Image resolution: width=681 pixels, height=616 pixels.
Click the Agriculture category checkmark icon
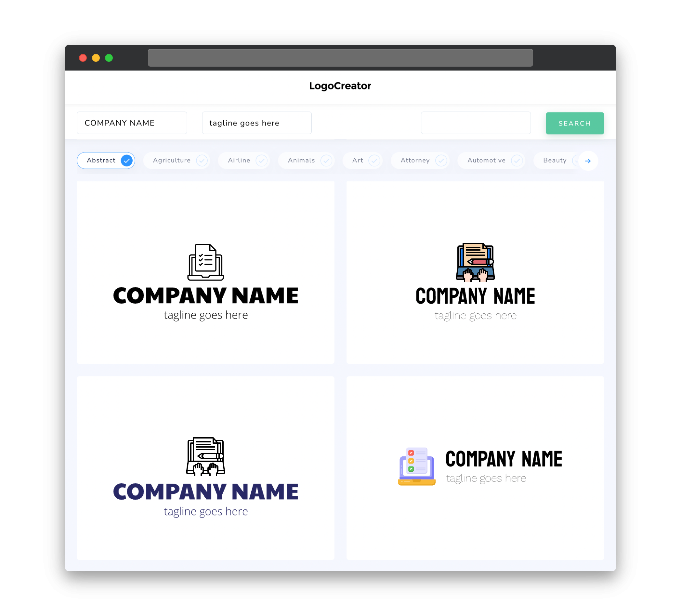pyautogui.click(x=201, y=160)
